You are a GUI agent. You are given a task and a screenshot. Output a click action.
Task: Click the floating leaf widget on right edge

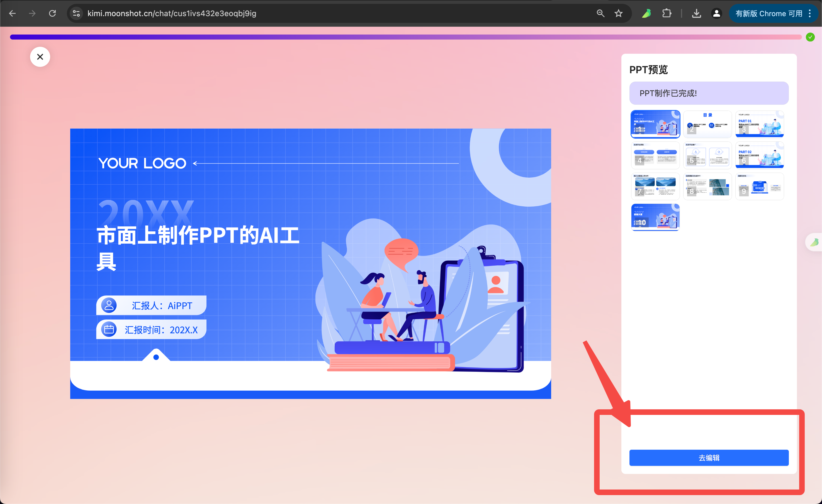coord(814,242)
